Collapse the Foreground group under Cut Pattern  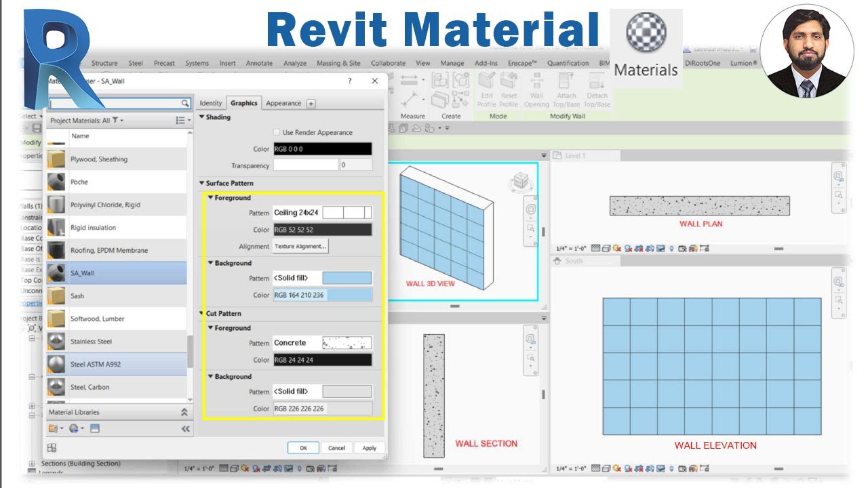pos(210,328)
